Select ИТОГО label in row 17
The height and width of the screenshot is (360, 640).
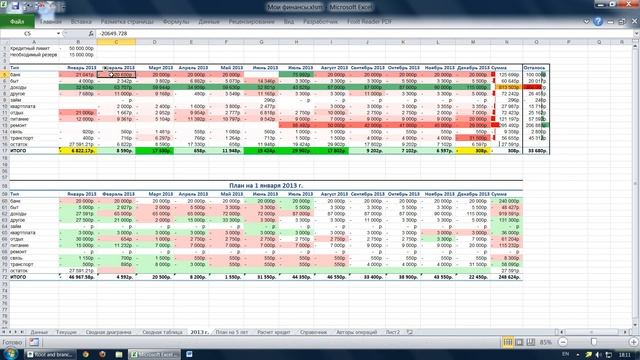tap(18, 151)
